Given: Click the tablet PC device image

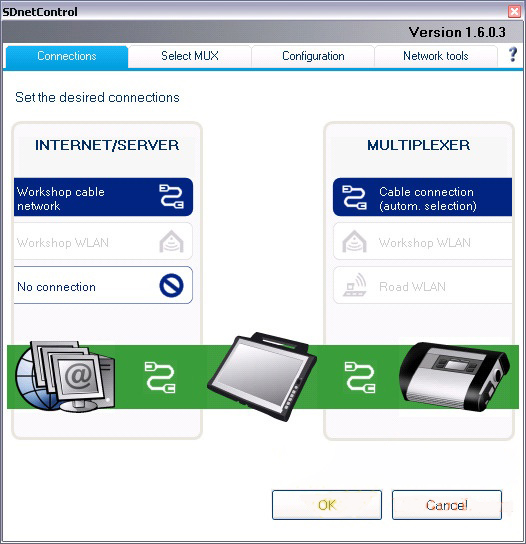Looking at the screenshot, I should tap(262, 377).
